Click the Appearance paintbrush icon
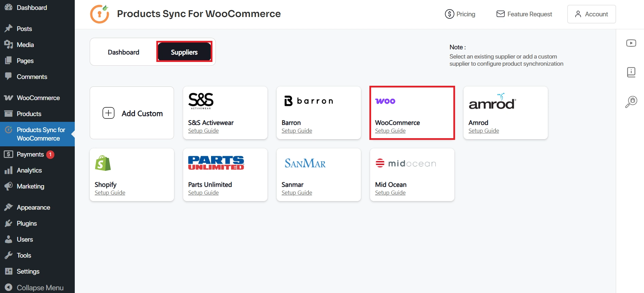The image size is (644, 293). (8, 207)
